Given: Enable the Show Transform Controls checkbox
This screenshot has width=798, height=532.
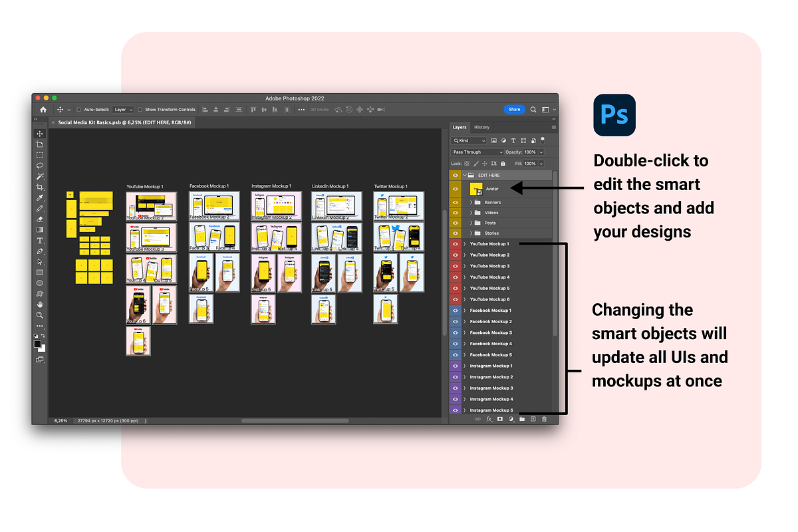Looking at the screenshot, I should [140, 110].
